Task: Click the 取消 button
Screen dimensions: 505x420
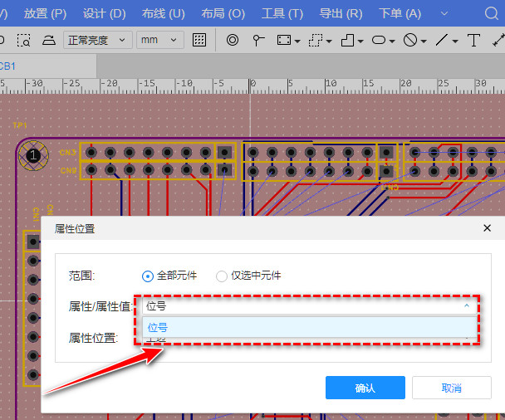Action: [x=451, y=388]
